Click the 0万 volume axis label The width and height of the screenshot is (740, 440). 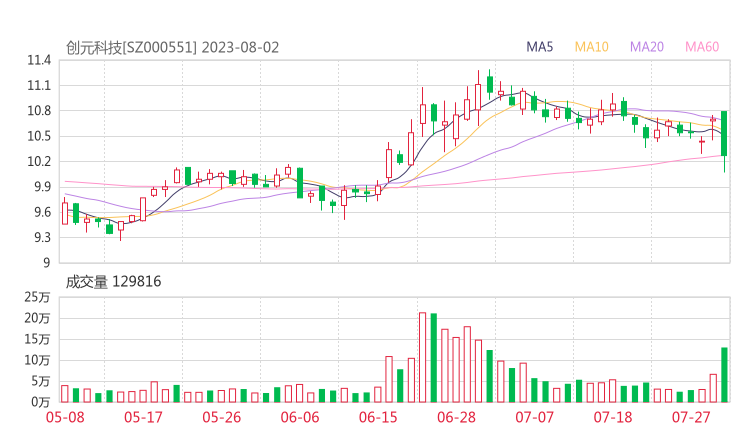tap(40, 402)
